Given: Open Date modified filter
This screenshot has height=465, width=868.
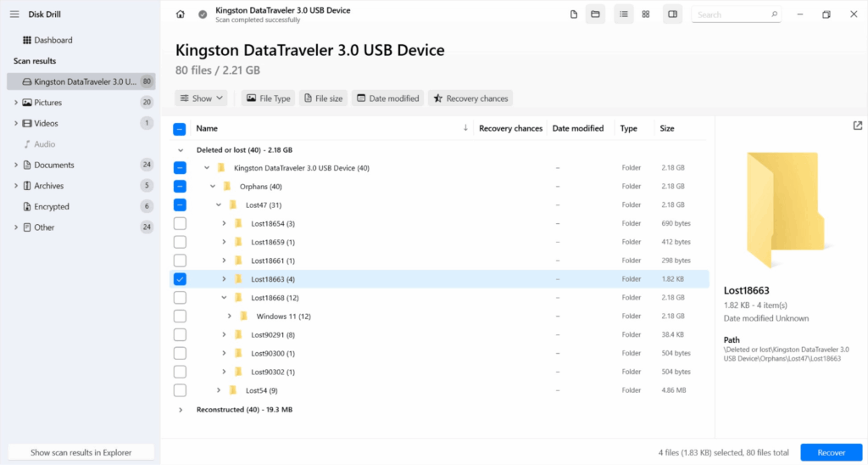Looking at the screenshot, I should pos(388,98).
